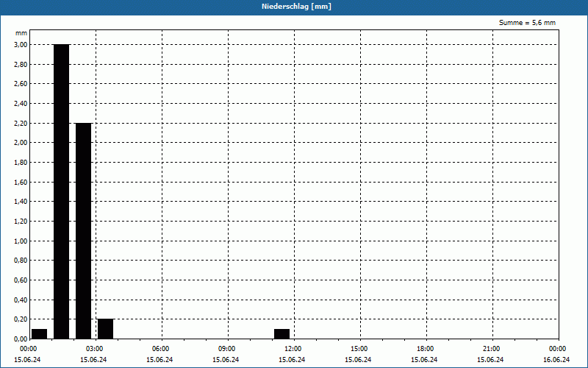Screen dimensions: 588x368
Task: Click the 1,40 y-axis label
Action: pos(21,202)
